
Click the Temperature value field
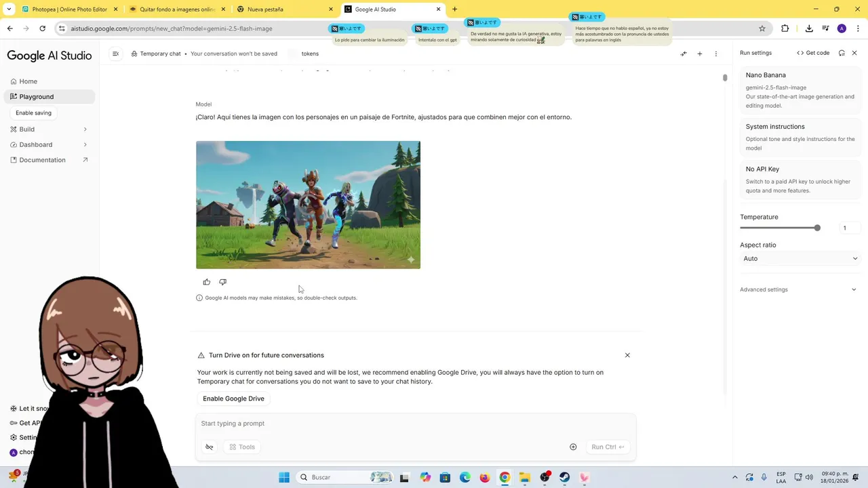(x=849, y=228)
